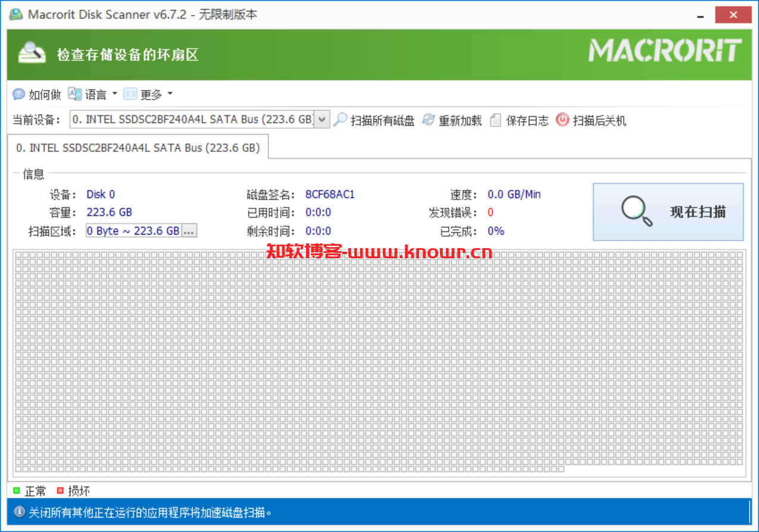Click the disk signature 8CF68AC1
759x532 pixels.
point(330,194)
